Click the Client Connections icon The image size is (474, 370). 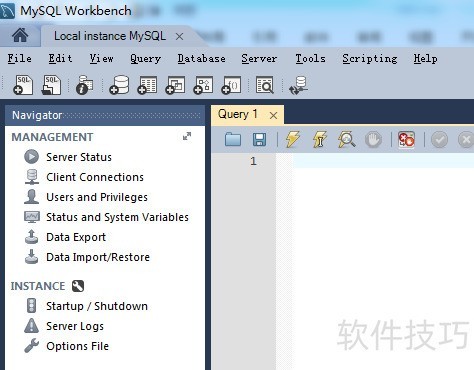click(32, 177)
